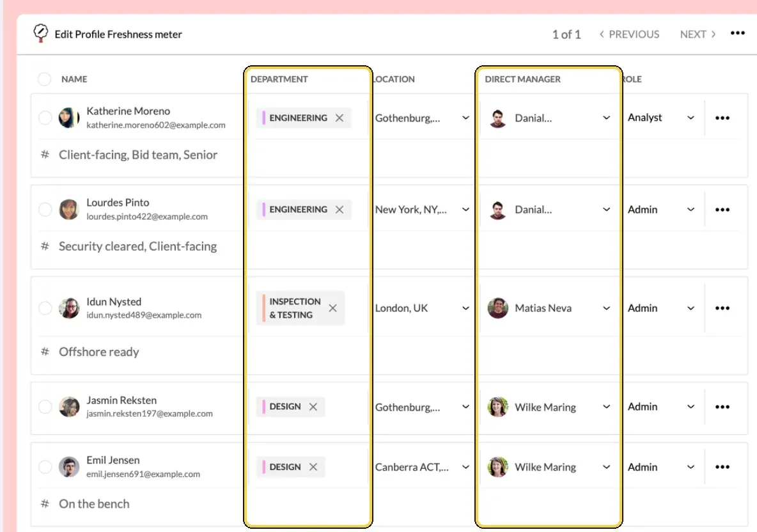
Task: Open Jasmin Reksten's row three-dot menu
Action: 722,407
